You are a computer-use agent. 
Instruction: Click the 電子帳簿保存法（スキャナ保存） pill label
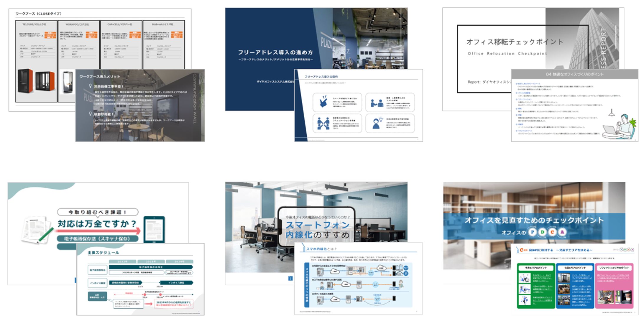97,238
